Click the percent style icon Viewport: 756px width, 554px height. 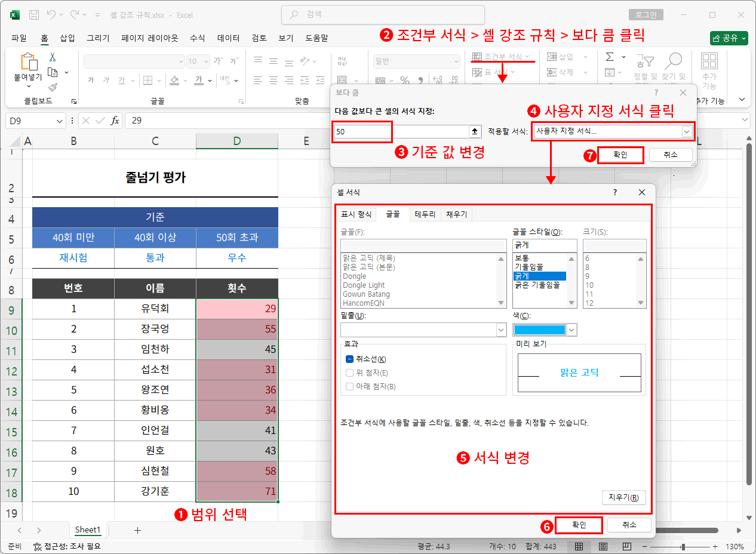(404, 80)
